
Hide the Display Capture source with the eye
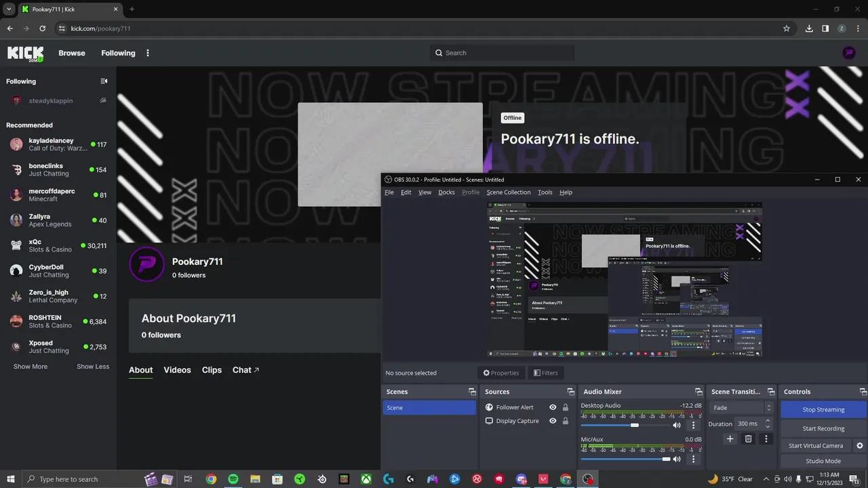pyautogui.click(x=553, y=421)
